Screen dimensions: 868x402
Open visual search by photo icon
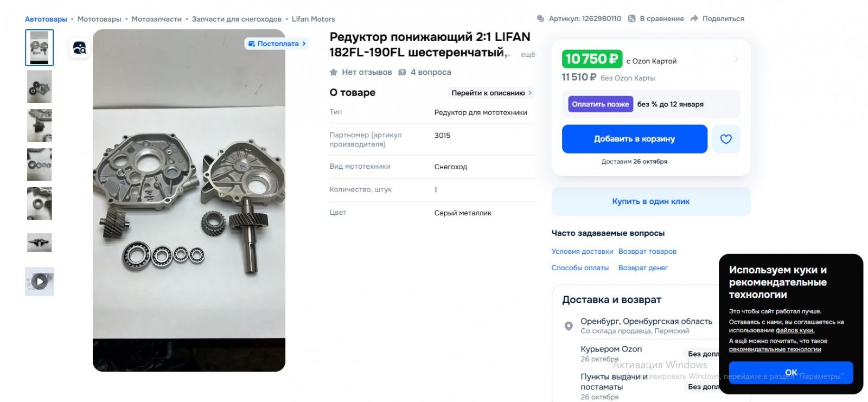(80, 48)
